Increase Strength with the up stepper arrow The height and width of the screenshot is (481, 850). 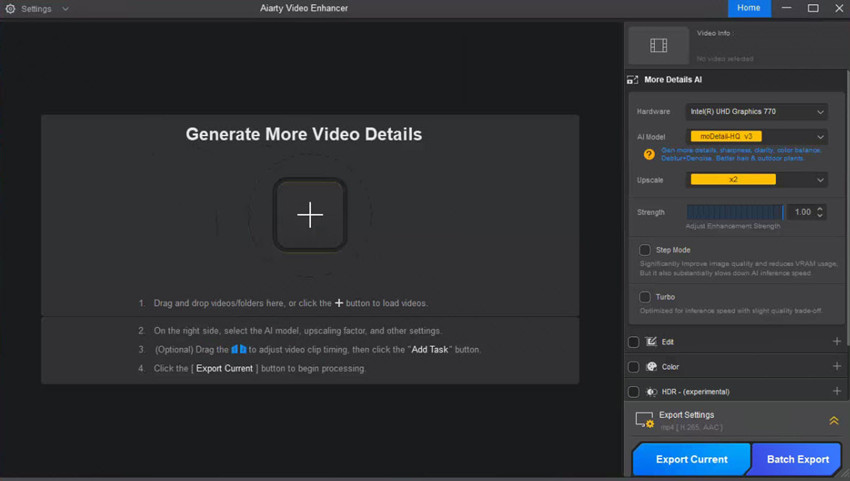(x=820, y=209)
